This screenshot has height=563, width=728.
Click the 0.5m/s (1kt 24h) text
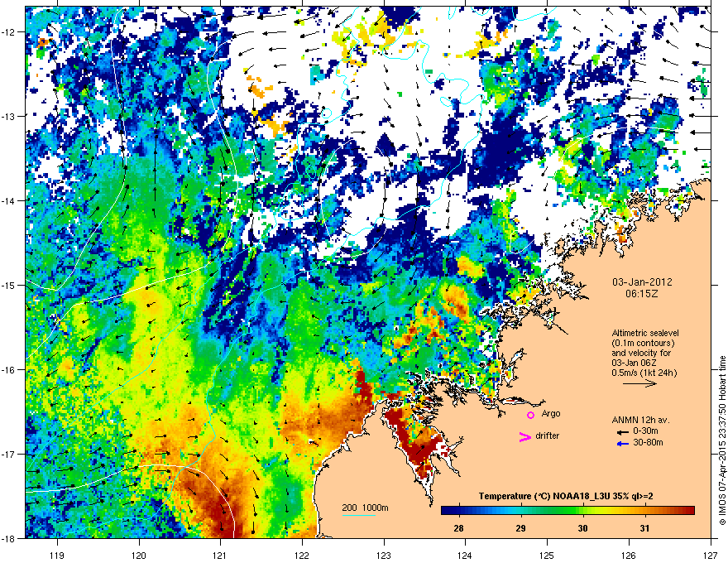click(x=644, y=373)
